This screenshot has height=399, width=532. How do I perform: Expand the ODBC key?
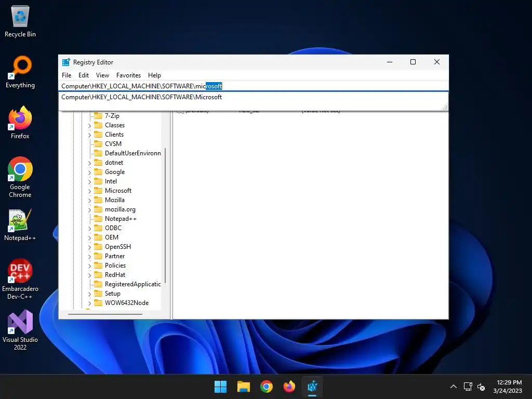click(89, 229)
